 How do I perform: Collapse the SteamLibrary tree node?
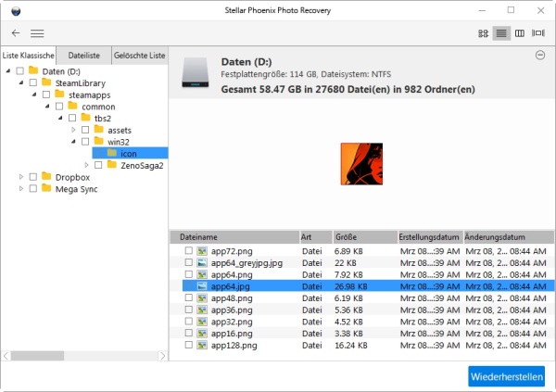pyautogui.click(x=21, y=82)
